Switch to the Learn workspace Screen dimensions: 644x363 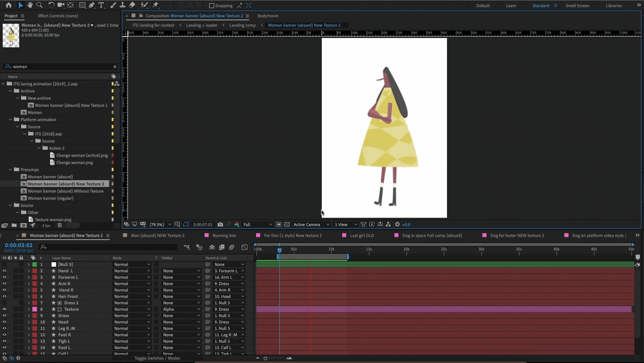click(511, 6)
